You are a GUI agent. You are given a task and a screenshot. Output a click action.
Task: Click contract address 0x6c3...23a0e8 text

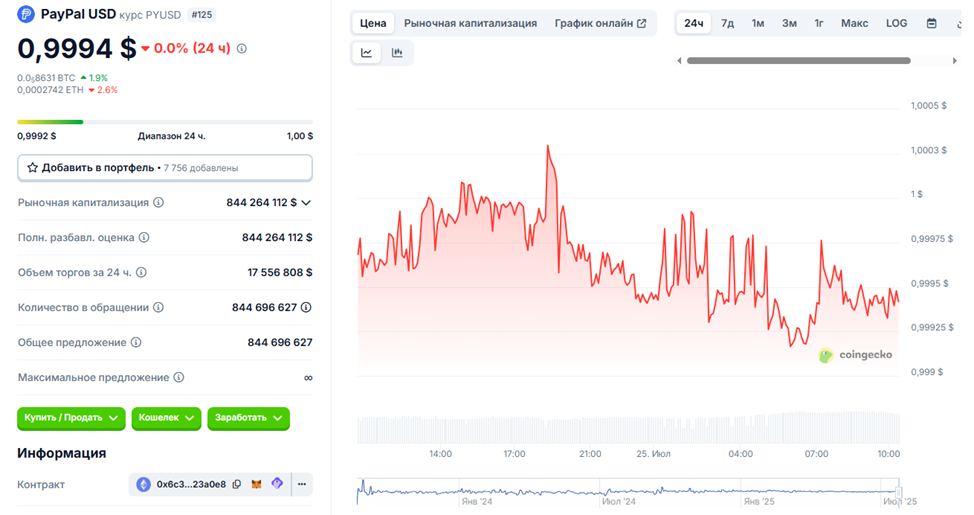[191, 485]
